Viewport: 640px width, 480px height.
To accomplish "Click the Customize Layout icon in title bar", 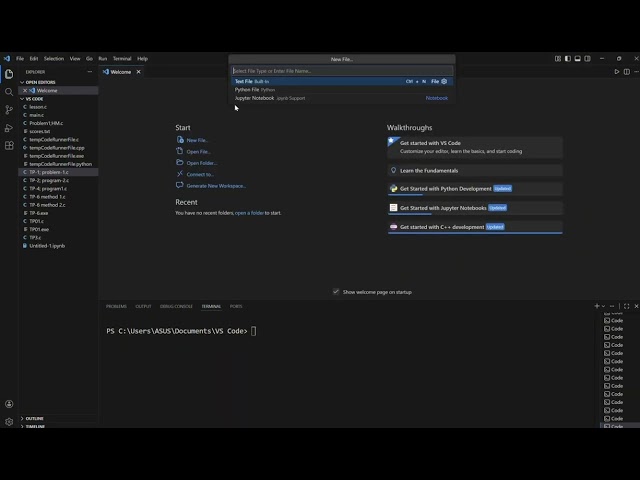I will (x=558, y=59).
